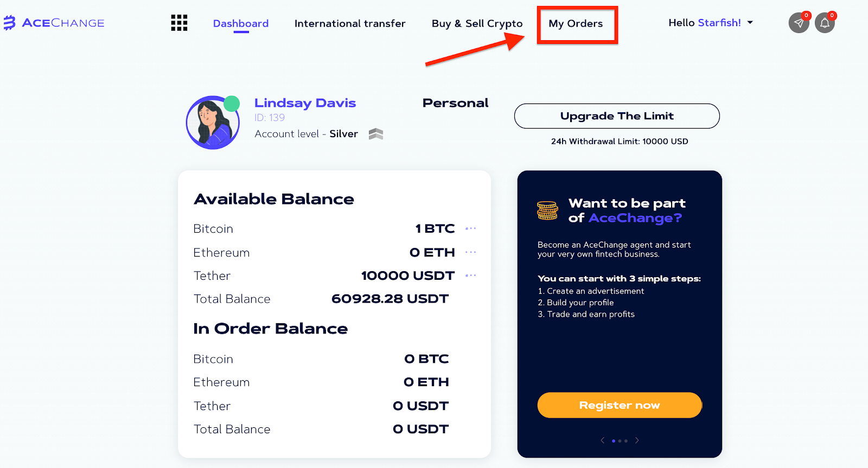Open Buy & Sell Crypto page

(x=477, y=23)
